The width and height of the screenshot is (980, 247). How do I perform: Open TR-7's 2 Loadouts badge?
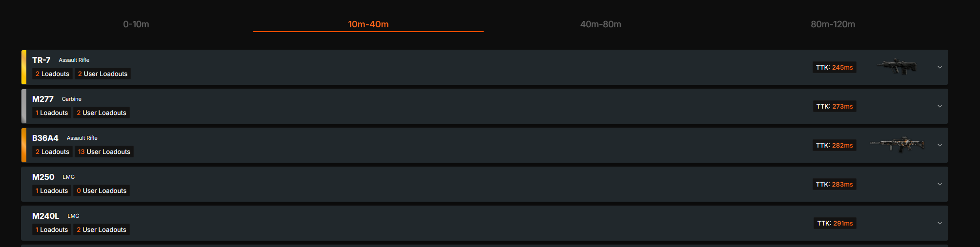(52, 74)
